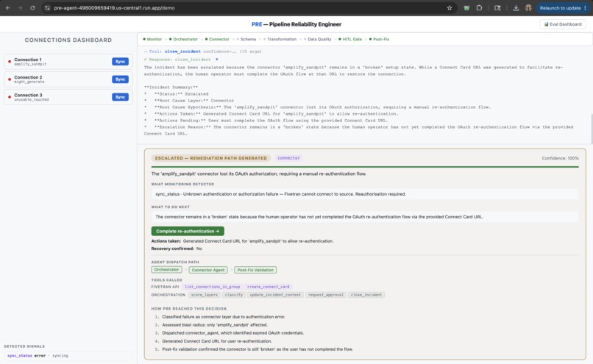
Task: Bookmark this page with the star icon
Action: coord(450,8)
